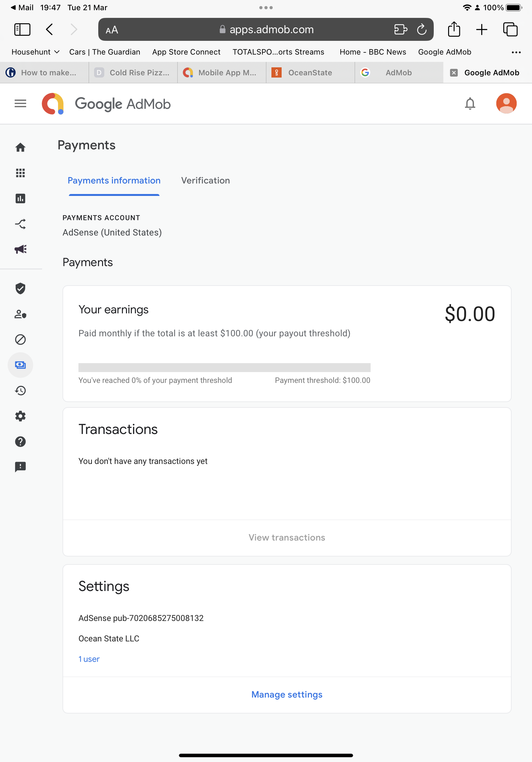Open AdMob notifications bell
This screenshot has height=762, width=532.
click(470, 104)
